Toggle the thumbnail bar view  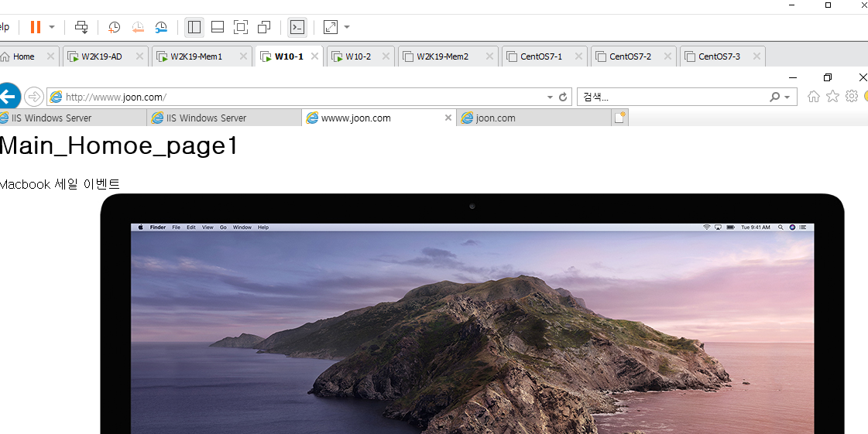point(218,27)
